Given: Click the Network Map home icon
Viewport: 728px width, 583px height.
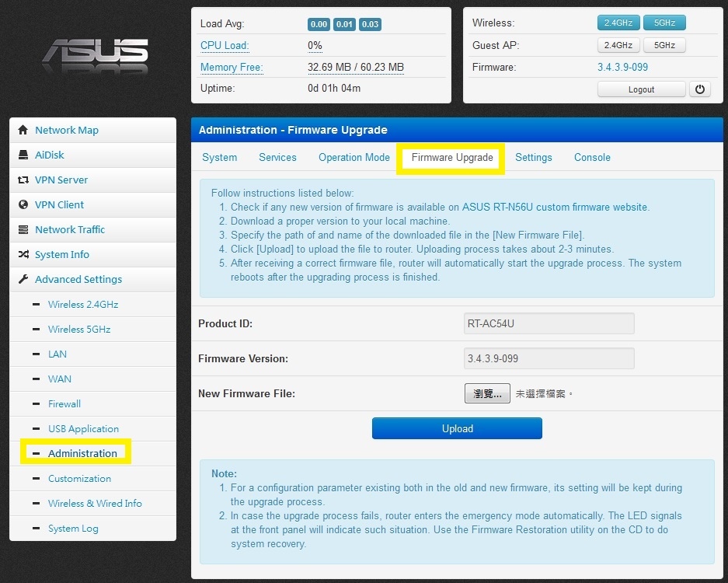Looking at the screenshot, I should pyautogui.click(x=23, y=130).
